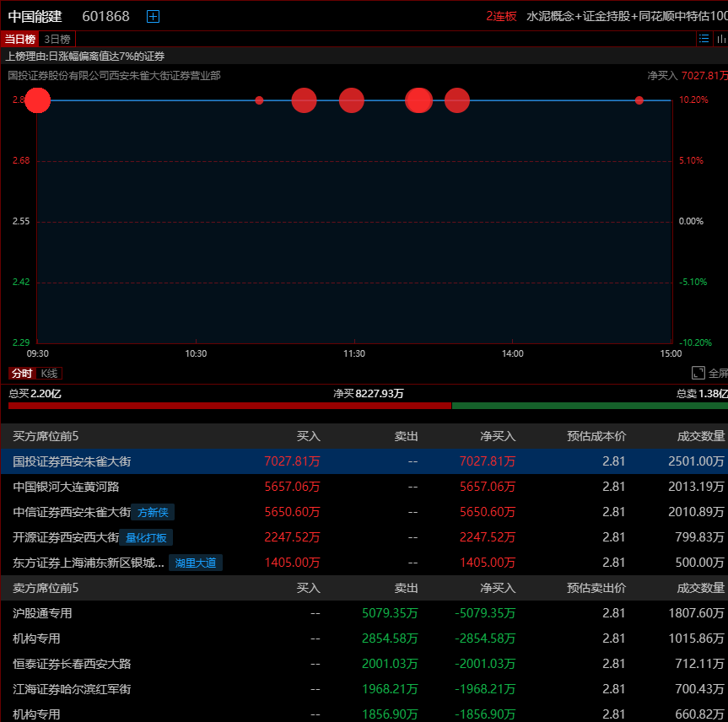
Task: Switch chart to K线 mode
Action: pyautogui.click(x=49, y=374)
